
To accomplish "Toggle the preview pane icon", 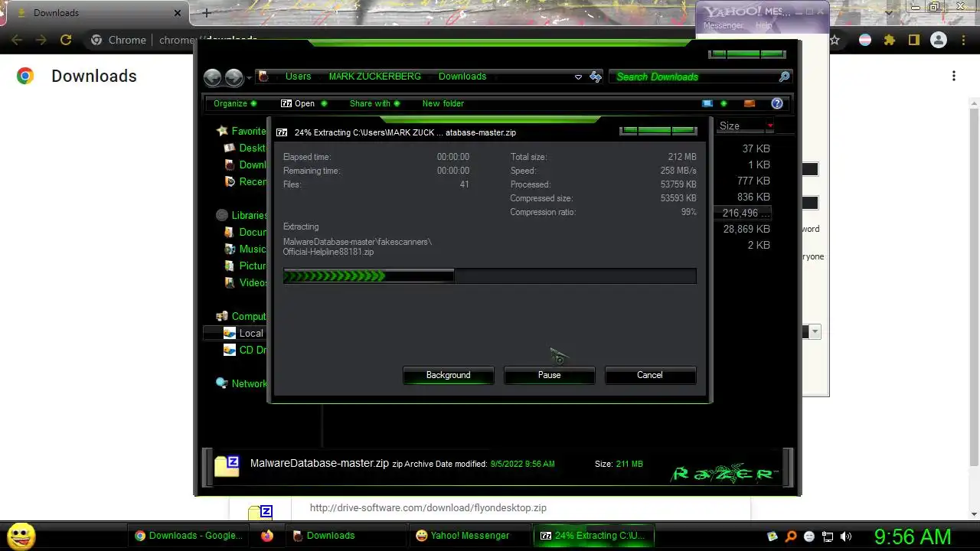I will pyautogui.click(x=750, y=103).
